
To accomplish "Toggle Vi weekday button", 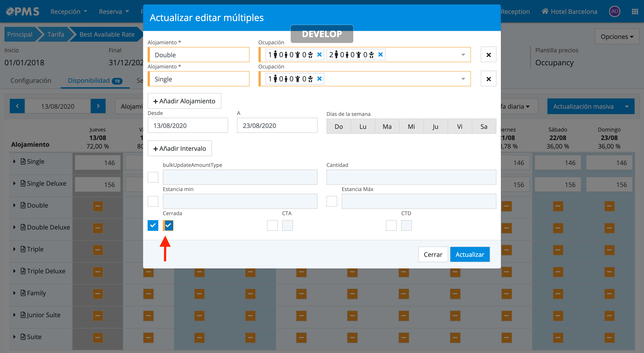I will coord(460,126).
